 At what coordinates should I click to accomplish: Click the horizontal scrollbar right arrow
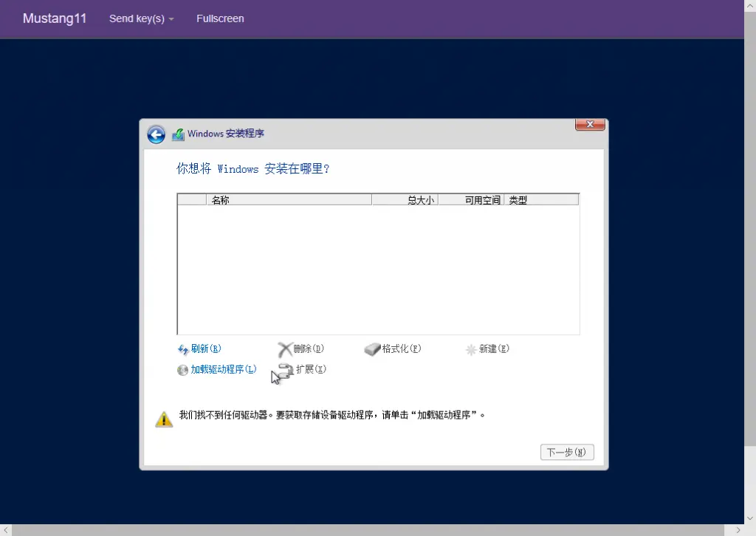pyautogui.click(x=738, y=530)
